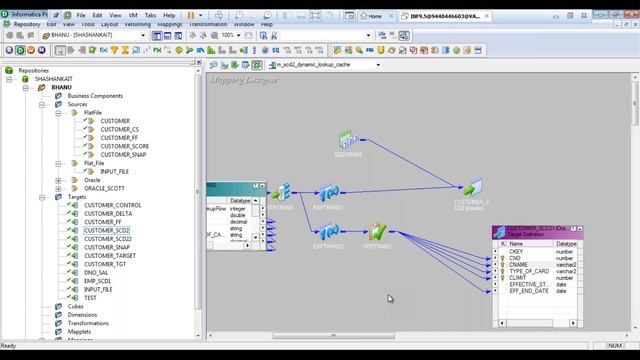Collapse the FlatFile sources node
Image resolution: width=640 pixels, height=360 pixels.
(58, 113)
